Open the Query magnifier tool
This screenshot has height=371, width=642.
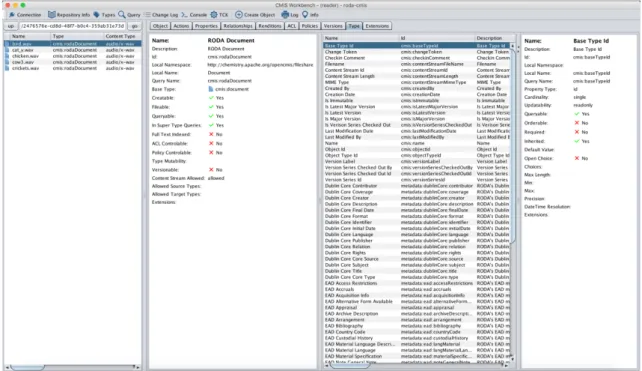pos(122,15)
